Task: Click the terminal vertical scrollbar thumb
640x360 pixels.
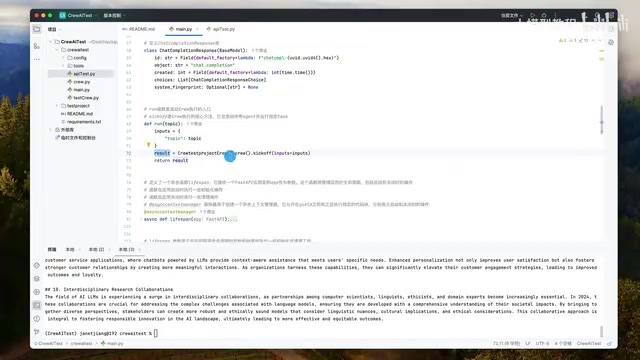Action: 602,331
